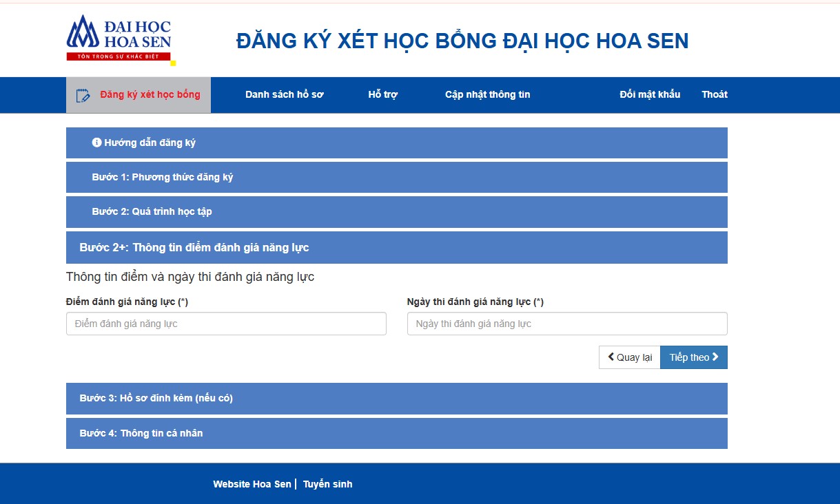Select Hỗ trợ from the navigation bar
Viewport: 840px width, 504px height.
(x=382, y=94)
